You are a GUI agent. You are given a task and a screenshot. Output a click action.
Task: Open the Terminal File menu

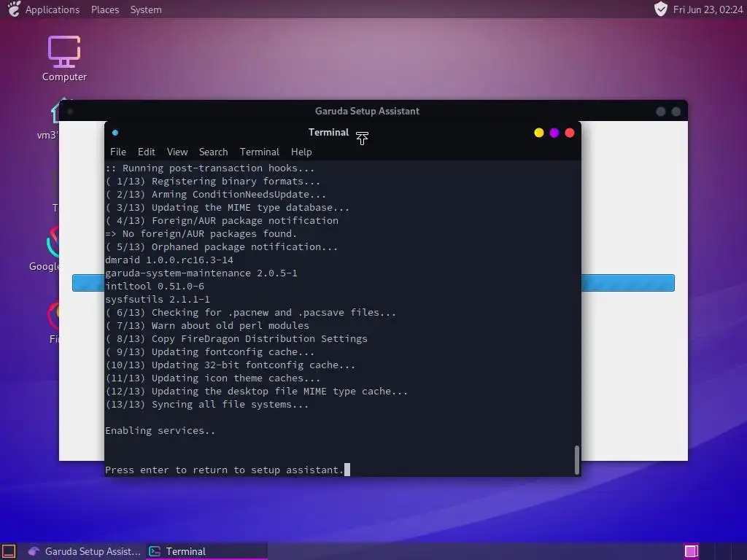[118, 152]
